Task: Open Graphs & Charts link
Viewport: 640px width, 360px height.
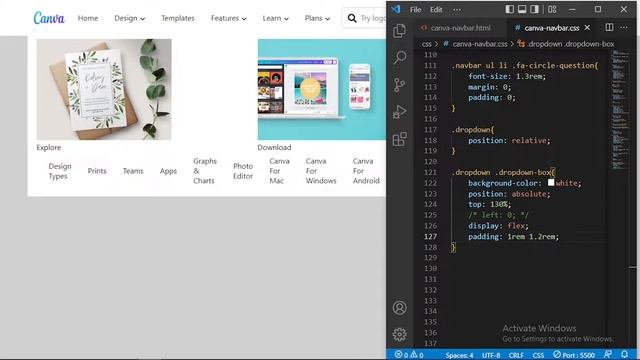Action: (205, 171)
